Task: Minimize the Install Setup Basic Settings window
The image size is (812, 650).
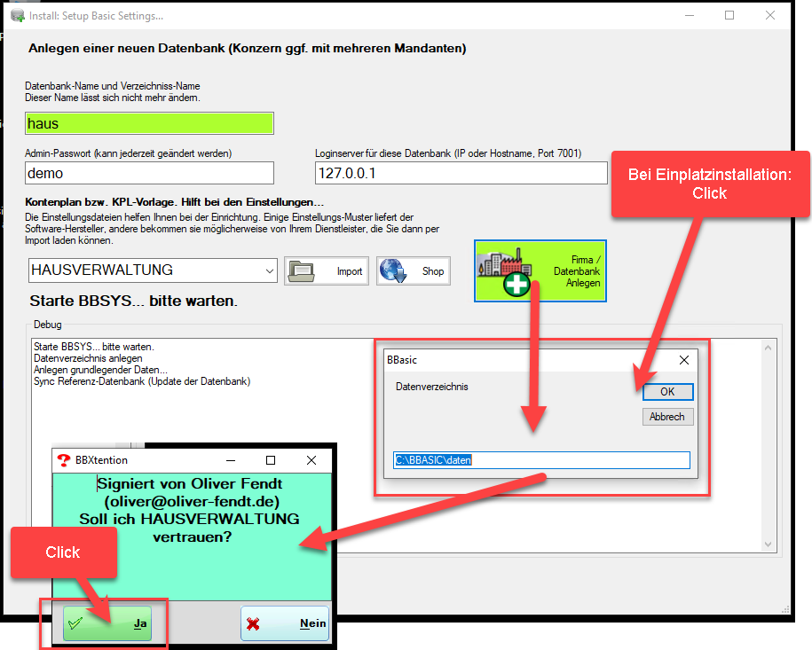Action: pos(690,16)
